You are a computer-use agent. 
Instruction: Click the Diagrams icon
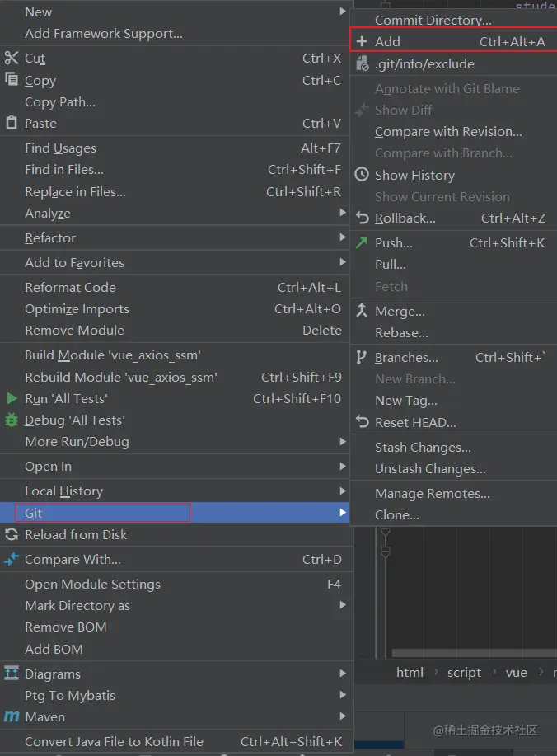point(11,673)
